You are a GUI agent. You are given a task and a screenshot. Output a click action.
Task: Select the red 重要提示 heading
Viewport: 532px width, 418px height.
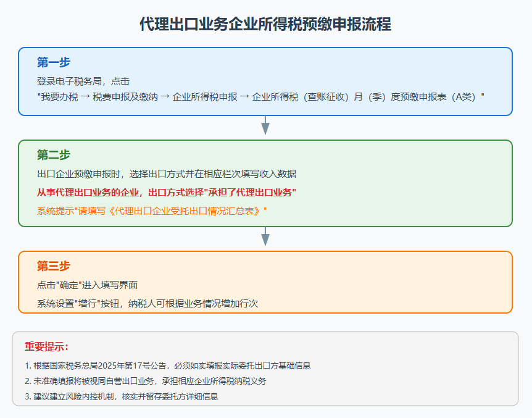tap(47, 346)
